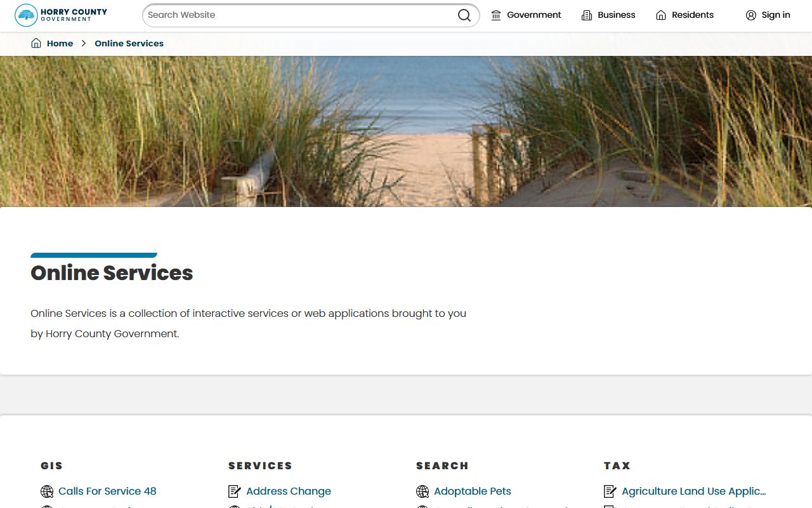Click the Online Services page heading
The width and height of the screenshot is (812, 508).
pyautogui.click(x=112, y=273)
